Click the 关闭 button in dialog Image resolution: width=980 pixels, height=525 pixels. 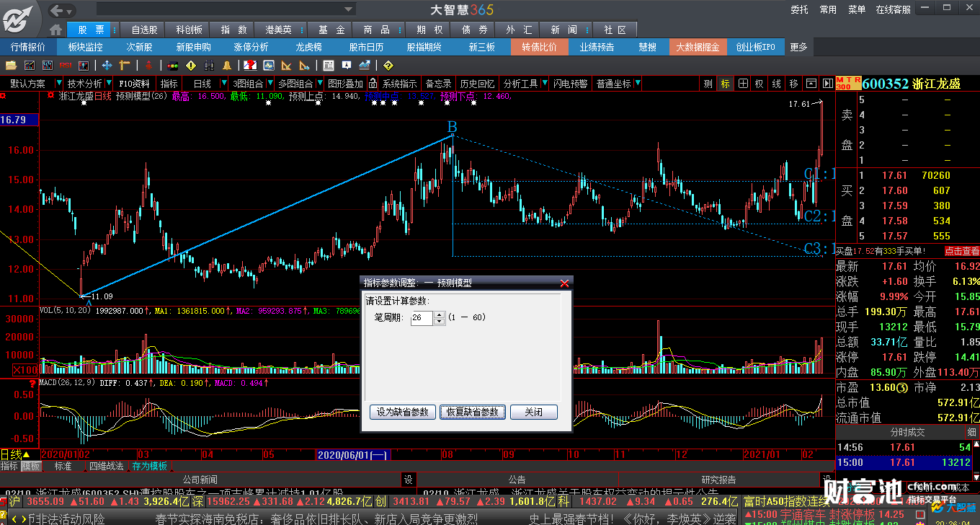533,412
